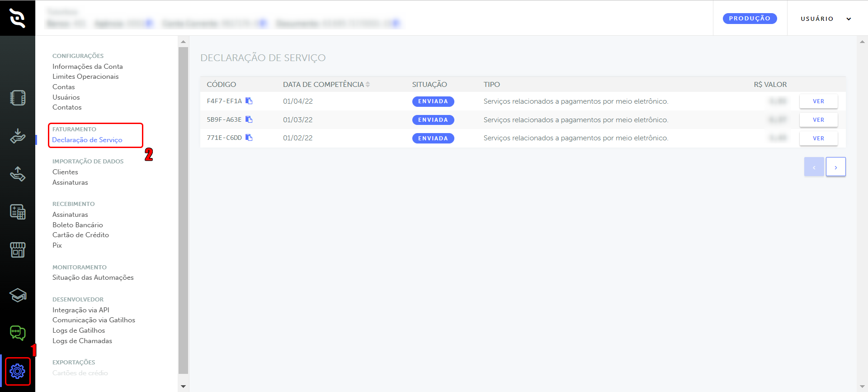Open Pix settings
Image resolution: width=868 pixels, height=392 pixels.
pyautogui.click(x=57, y=245)
